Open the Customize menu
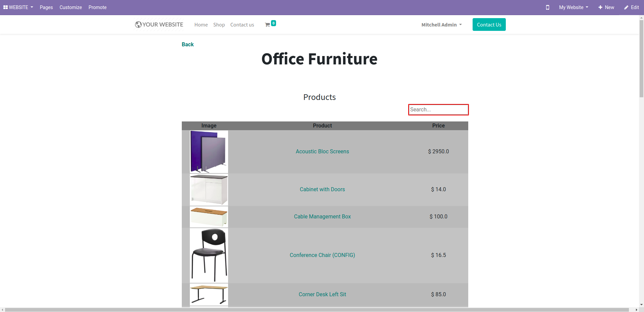The width and height of the screenshot is (644, 312). pos(70,7)
